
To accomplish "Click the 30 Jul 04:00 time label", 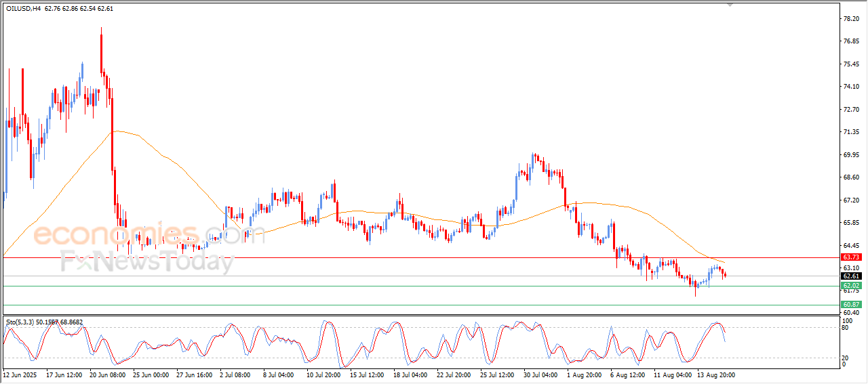I will point(541,374).
